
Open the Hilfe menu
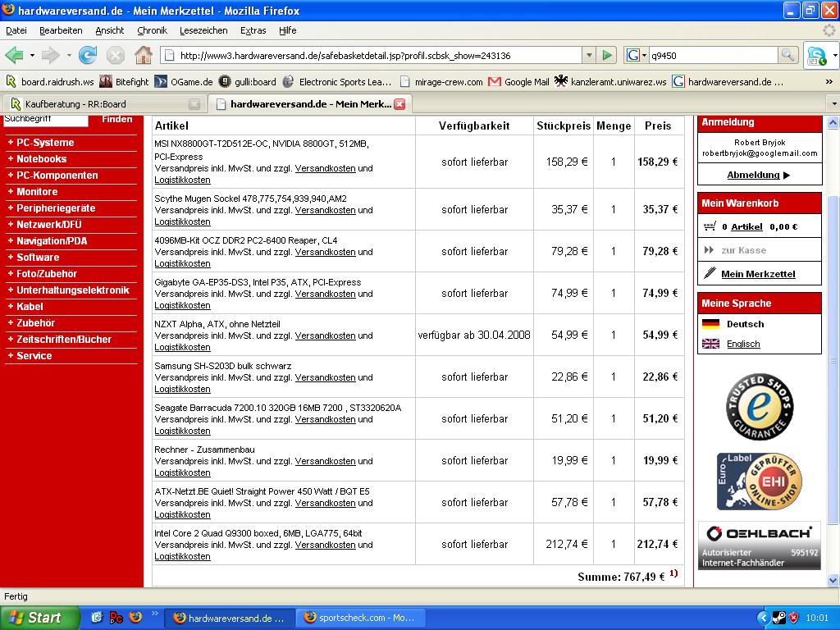pos(288,30)
